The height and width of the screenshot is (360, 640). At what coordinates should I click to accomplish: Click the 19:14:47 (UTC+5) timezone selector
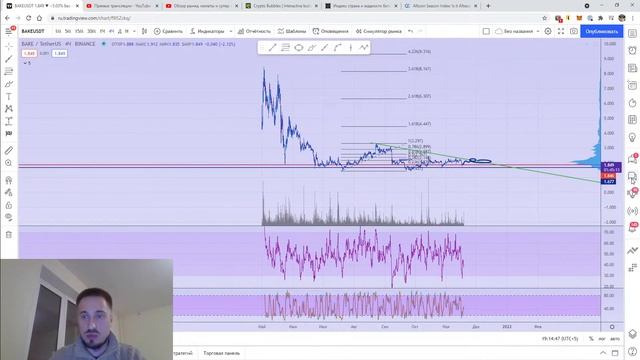560,339
